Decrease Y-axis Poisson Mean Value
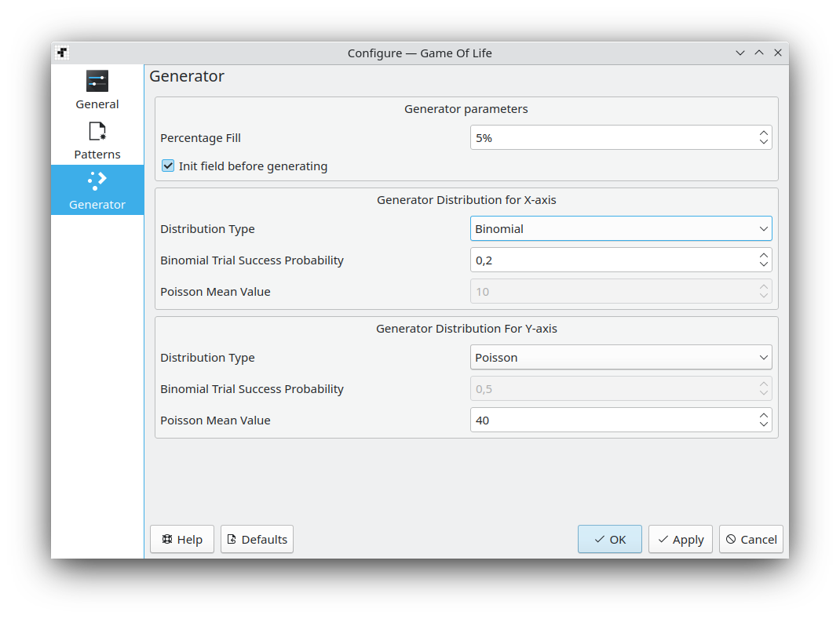840x619 pixels. point(763,425)
